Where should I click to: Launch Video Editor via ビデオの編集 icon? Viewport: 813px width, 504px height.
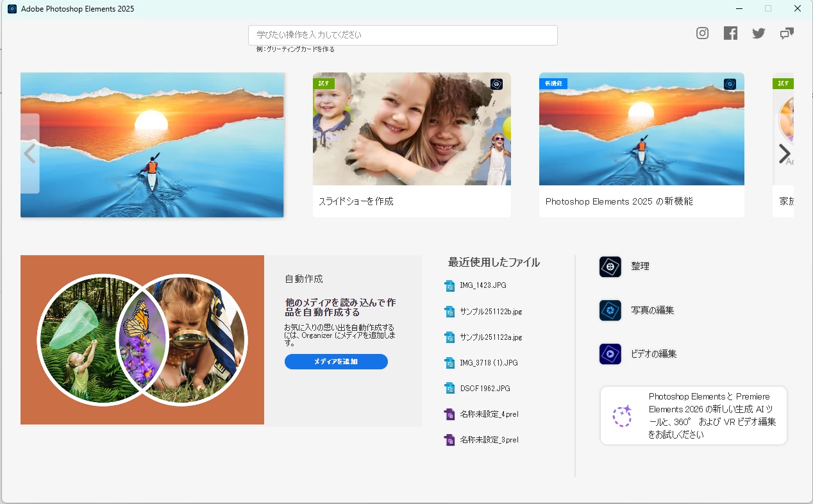click(610, 354)
